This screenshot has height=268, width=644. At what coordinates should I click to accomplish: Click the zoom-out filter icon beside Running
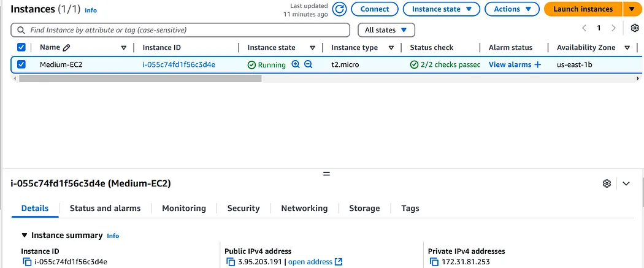click(x=309, y=64)
